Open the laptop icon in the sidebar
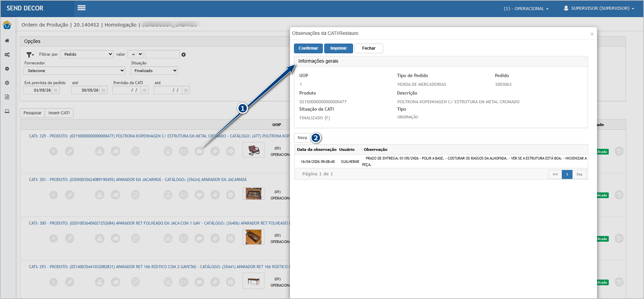644x299 pixels. pyautogui.click(x=7, y=111)
